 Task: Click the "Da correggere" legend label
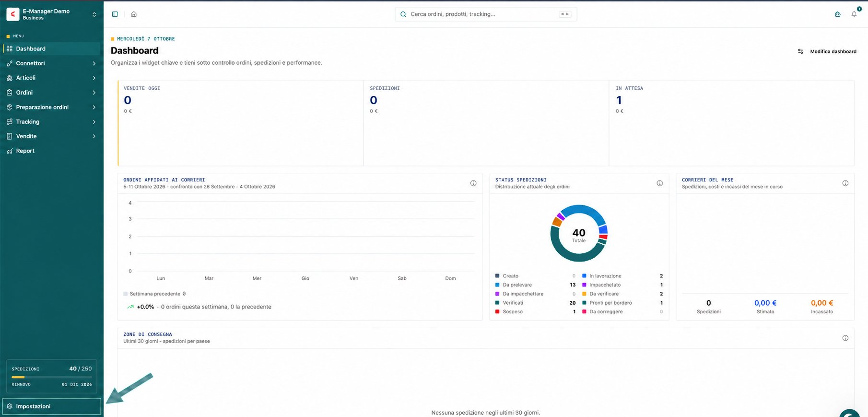click(606, 312)
